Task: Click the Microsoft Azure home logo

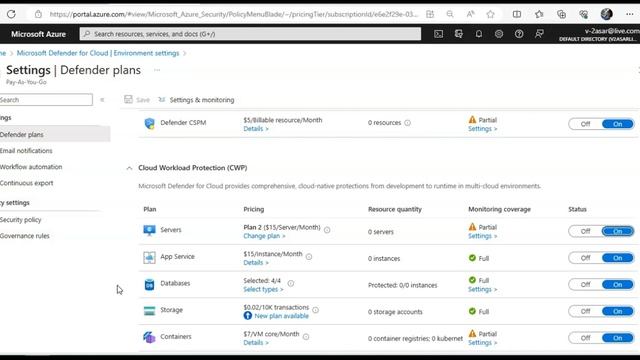Action: (x=38, y=34)
